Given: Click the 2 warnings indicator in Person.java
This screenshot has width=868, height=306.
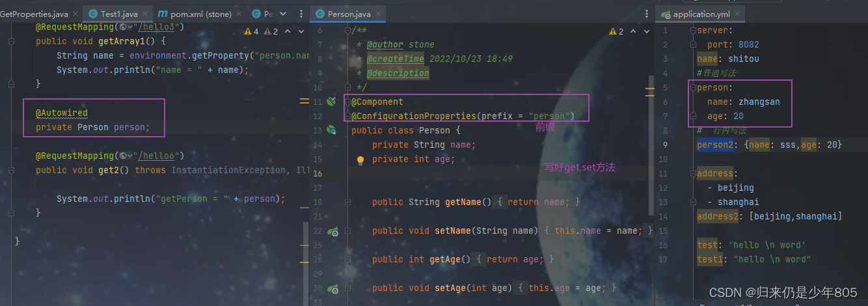Looking at the screenshot, I should click(x=617, y=31).
